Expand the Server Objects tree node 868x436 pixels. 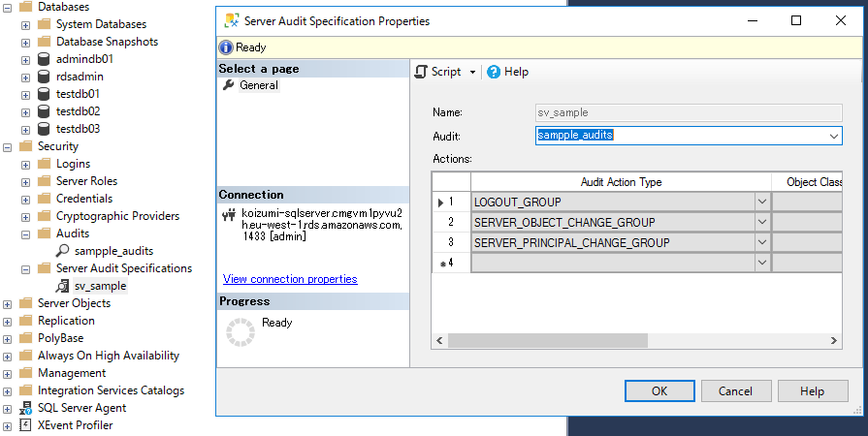pos(8,303)
